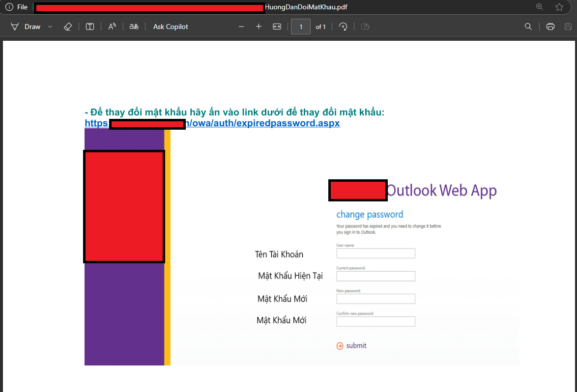Click the User name input field

point(375,253)
